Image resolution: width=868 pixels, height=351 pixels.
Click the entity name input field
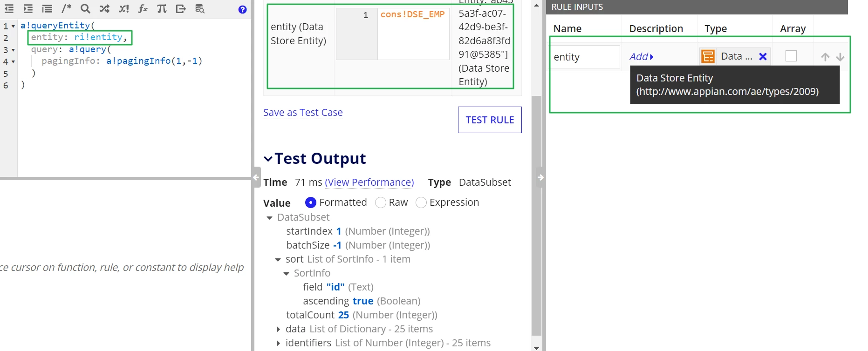pyautogui.click(x=585, y=57)
